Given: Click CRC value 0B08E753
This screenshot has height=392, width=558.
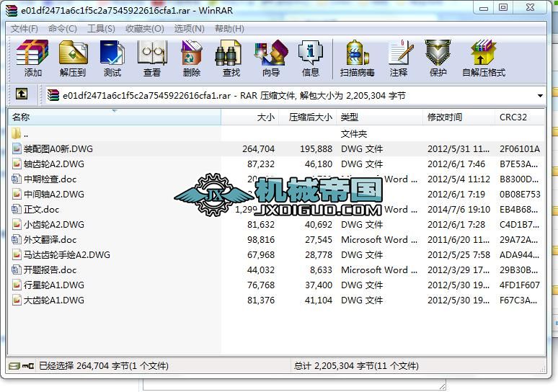Looking at the screenshot, I should 520,194.
